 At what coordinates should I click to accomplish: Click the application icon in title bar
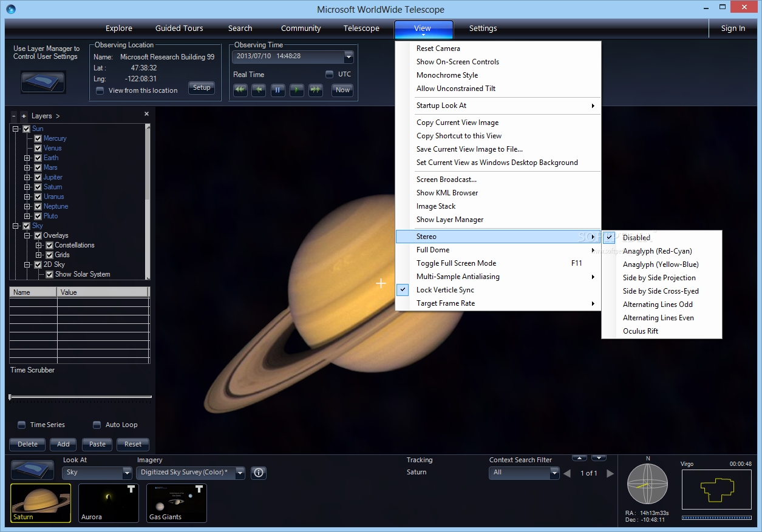[x=11, y=9]
